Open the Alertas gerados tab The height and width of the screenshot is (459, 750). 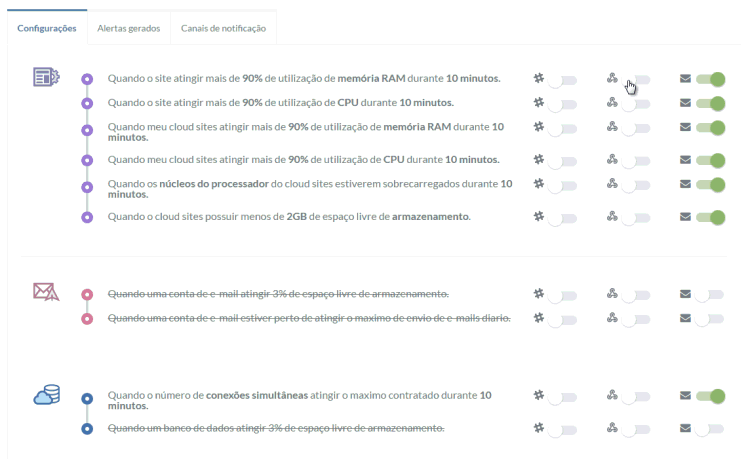tap(129, 28)
